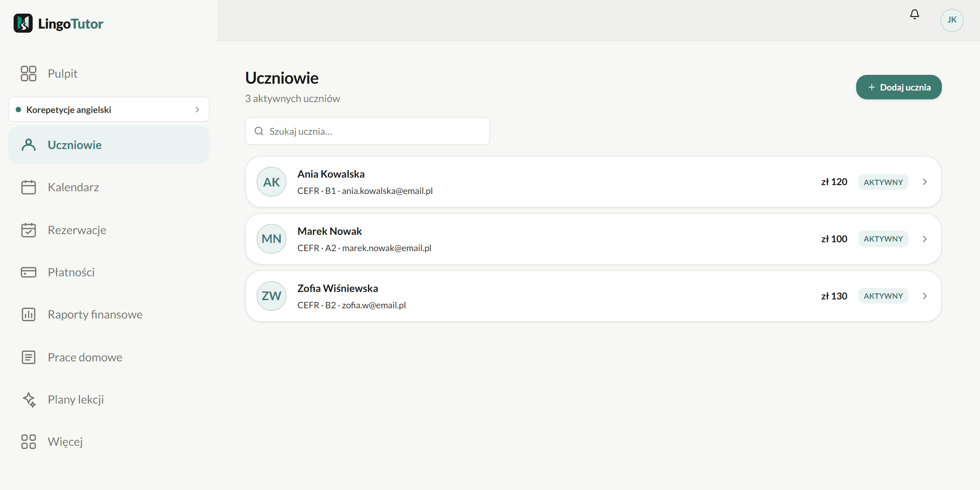Screen dimensions: 980x490
Task: Click the Raporty finansowe chart icon
Action: coord(29,315)
